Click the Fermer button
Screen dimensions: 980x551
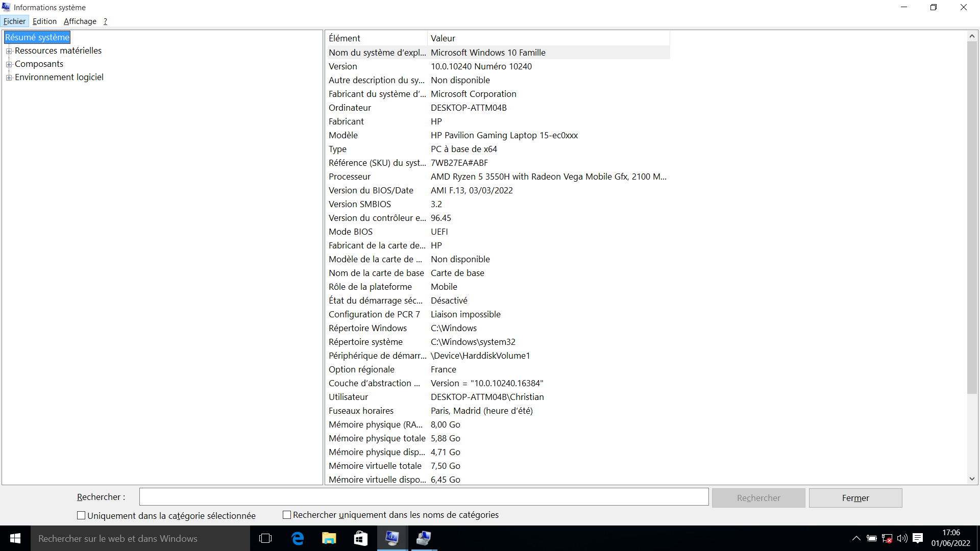(x=855, y=498)
